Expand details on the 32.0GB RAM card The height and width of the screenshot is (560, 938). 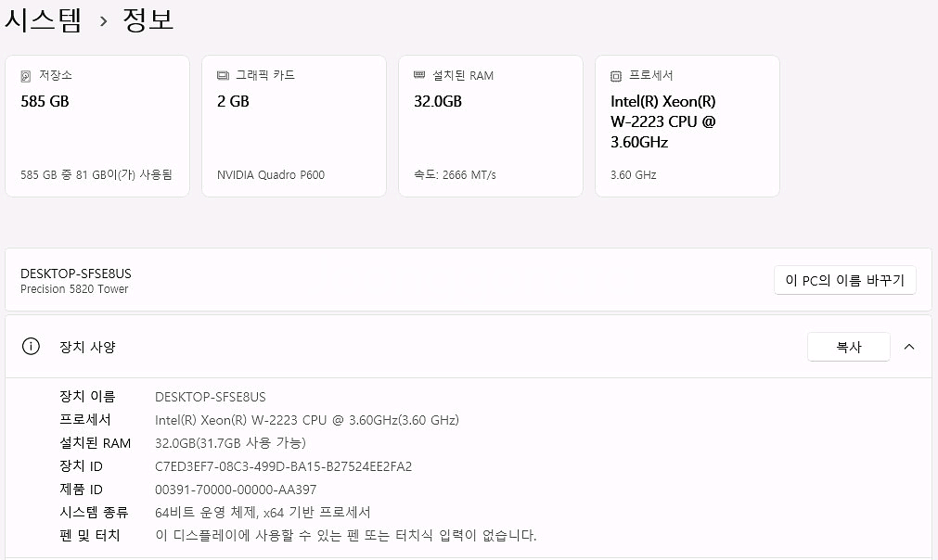pyautogui.click(x=490, y=125)
